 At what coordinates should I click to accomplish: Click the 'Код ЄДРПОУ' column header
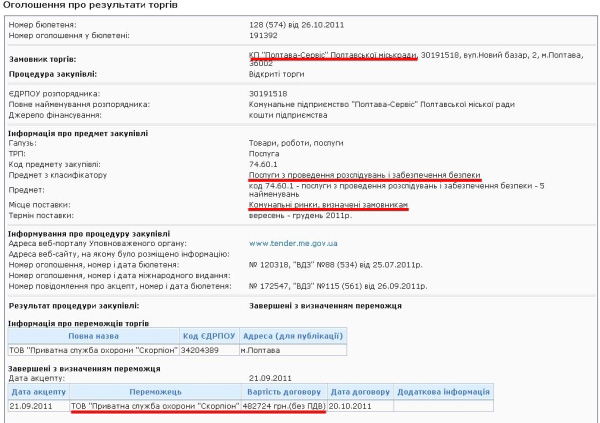click(209, 337)
